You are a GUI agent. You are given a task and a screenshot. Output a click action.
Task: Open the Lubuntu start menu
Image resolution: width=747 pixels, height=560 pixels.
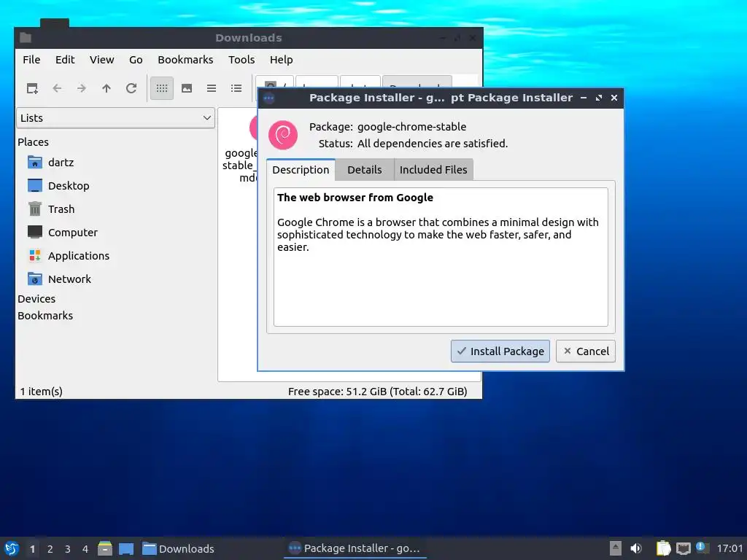pyautogui.click(x=12, y=548)
